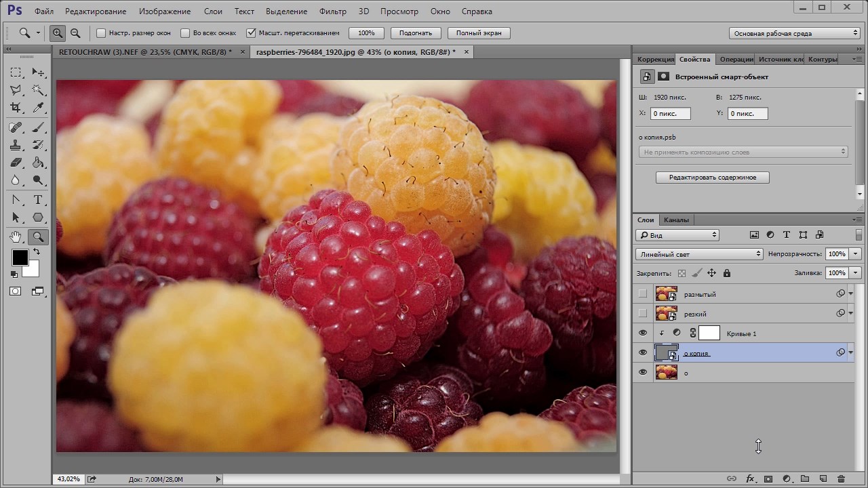Change screen mode icon in toolbox

[x=38, y=291]
